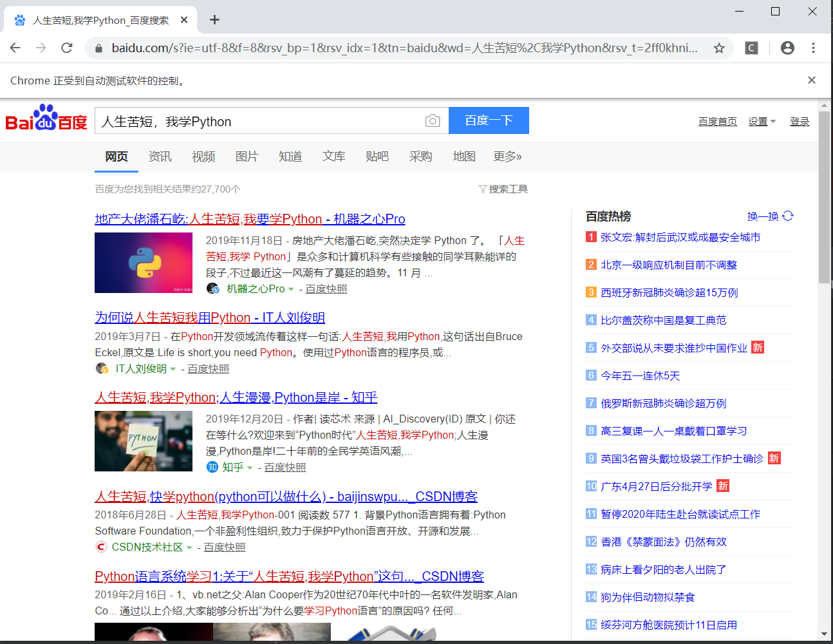The height and width of the screenshot is (644, 833).
Task: Open hot topic 狗为伴侣动物拟禁食
Action: (x=648, y=597)
